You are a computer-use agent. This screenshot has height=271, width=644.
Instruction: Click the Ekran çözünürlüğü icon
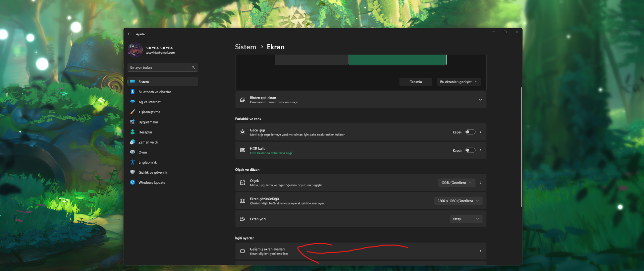click(243, 201)
